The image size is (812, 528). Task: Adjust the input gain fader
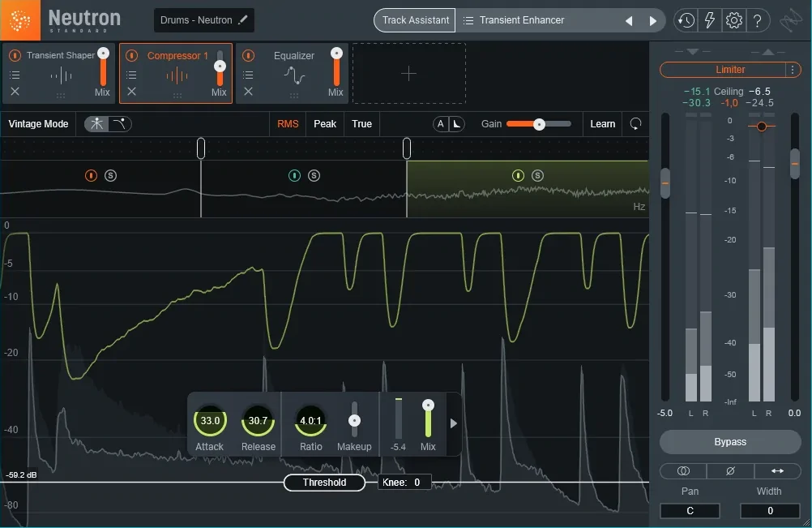coord(665,183)
